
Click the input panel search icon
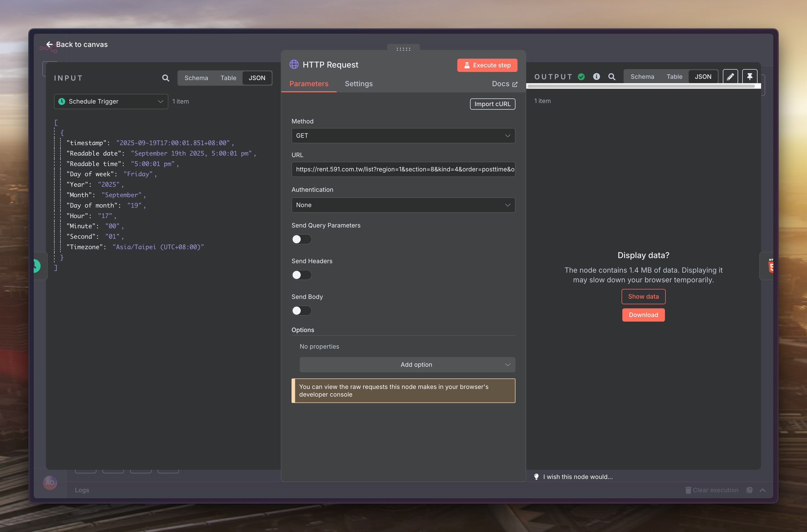166,78
